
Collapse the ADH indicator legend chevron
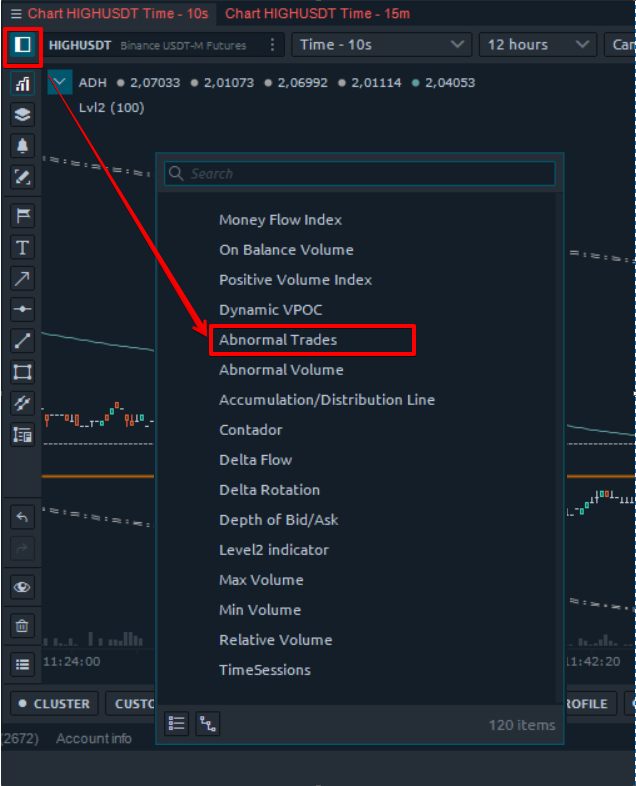click(60, 83)
